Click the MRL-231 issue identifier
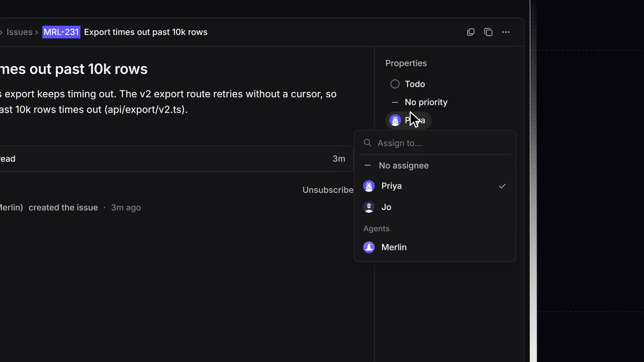The image size is (644, 362). (x=61, y=32)
